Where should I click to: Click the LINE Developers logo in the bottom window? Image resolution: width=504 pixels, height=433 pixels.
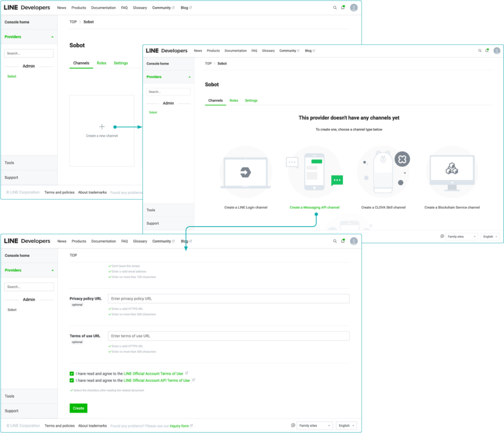point(27,241)
